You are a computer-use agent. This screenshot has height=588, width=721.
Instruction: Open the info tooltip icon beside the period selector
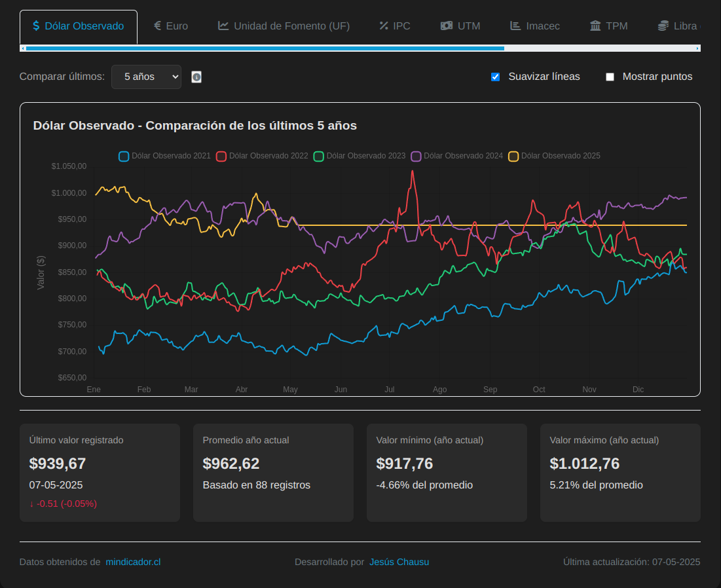click(x=196, y=77)
